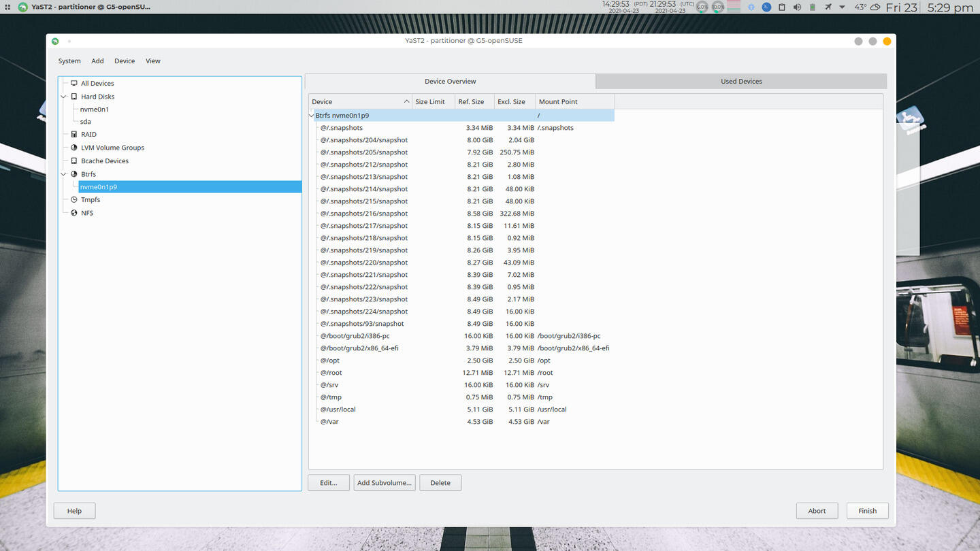
Task: Open the application launcher grid icon
Action: point(7,7)
